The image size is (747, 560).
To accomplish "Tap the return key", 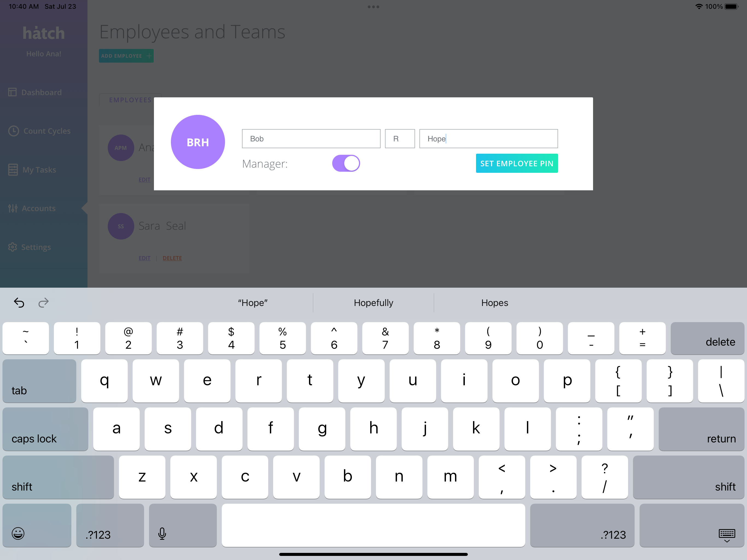I will click(701, 429).
